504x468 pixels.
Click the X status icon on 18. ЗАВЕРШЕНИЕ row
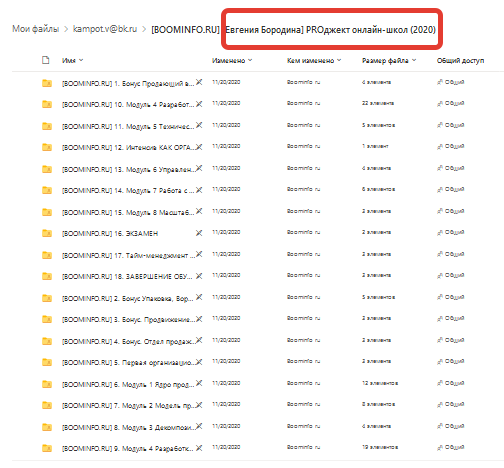click(x=199, y=275)
